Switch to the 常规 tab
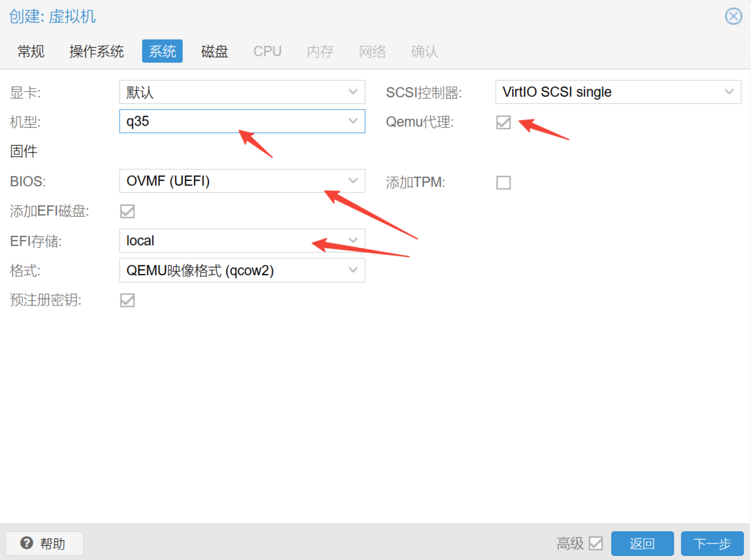 click(x=31, y=51)
